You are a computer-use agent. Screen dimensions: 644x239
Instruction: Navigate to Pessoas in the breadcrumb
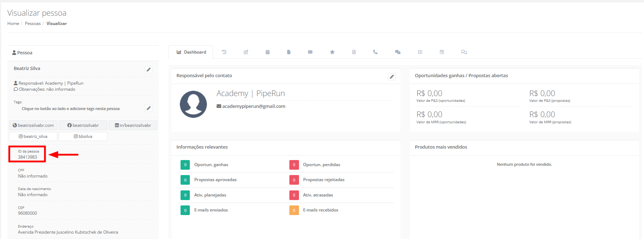tap(33, 24)
